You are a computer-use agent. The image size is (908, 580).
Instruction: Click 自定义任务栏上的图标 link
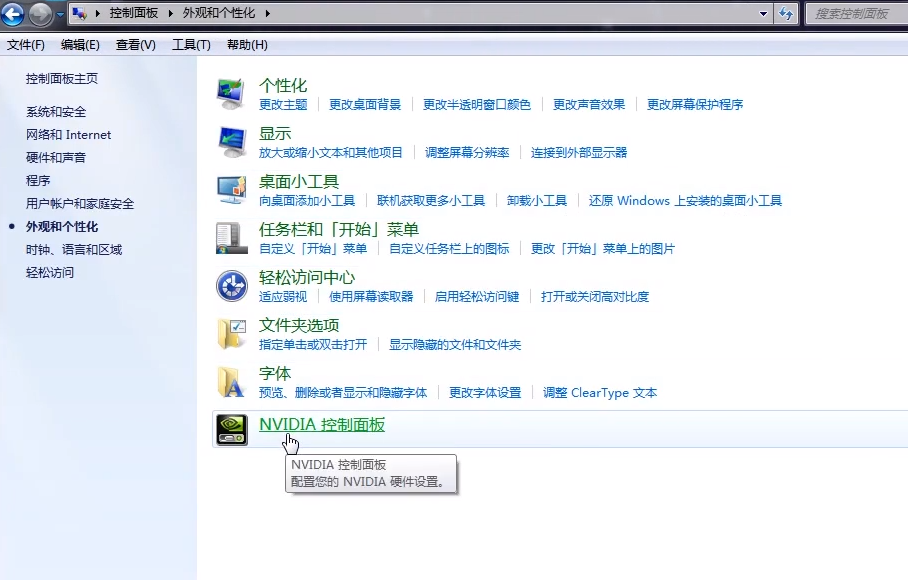pyautogui.click(x=449, y=248)
